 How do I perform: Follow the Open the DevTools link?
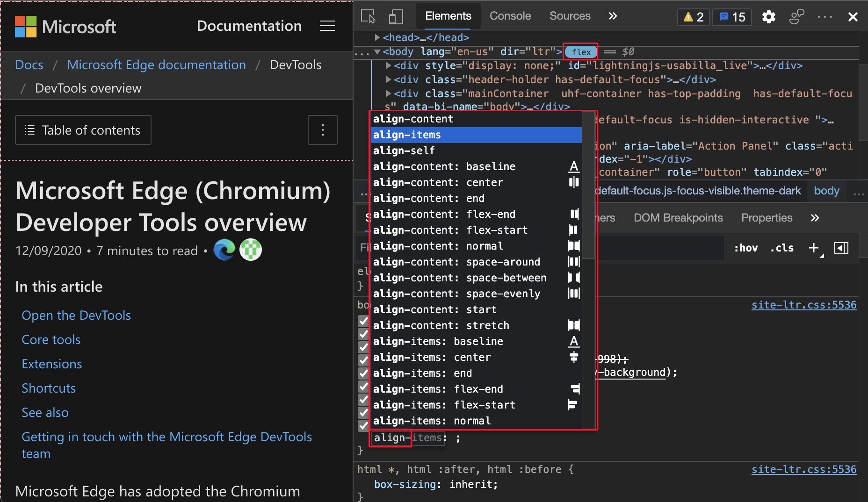coord(76,315)
